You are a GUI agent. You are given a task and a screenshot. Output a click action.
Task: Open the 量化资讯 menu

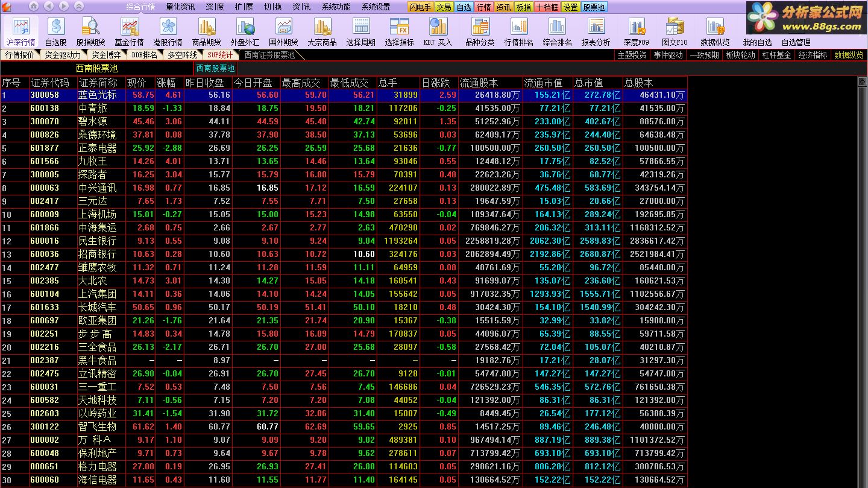coord(180,7)
